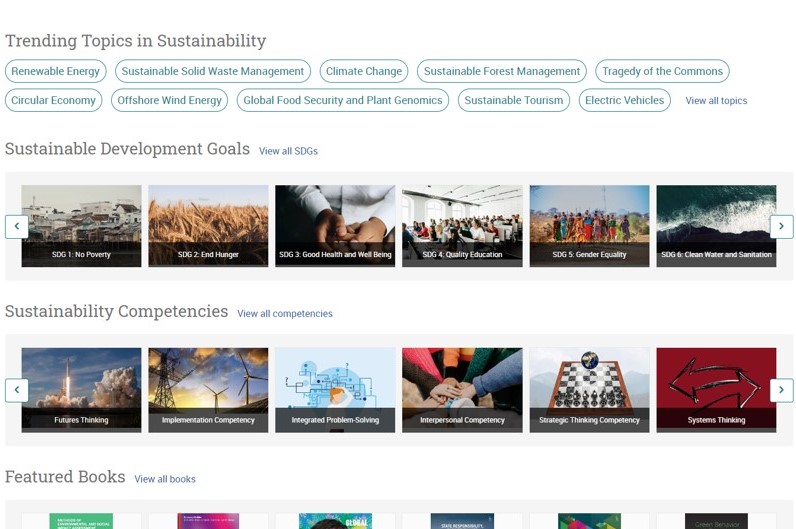Select the Strategic Thinking Competency card
The image size is (796, 529).
pos(589,389)
